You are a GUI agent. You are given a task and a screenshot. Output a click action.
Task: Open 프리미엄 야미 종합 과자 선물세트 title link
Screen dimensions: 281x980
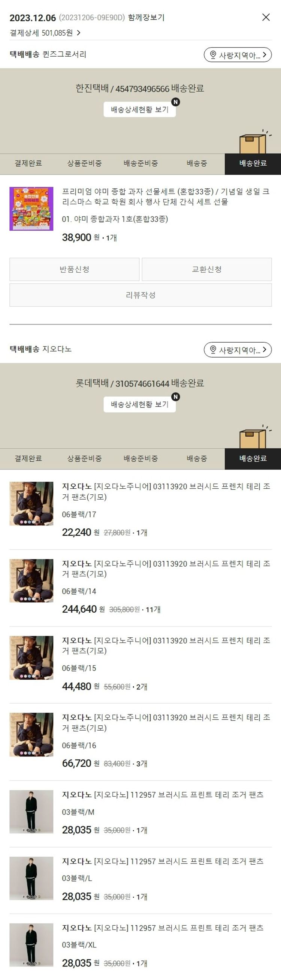(x=166, y=196)
